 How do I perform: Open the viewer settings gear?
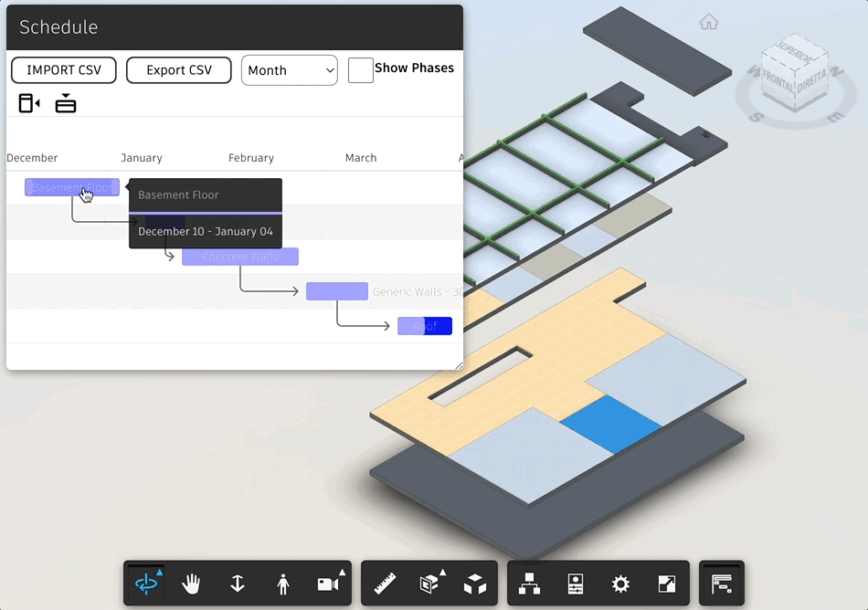621,584
